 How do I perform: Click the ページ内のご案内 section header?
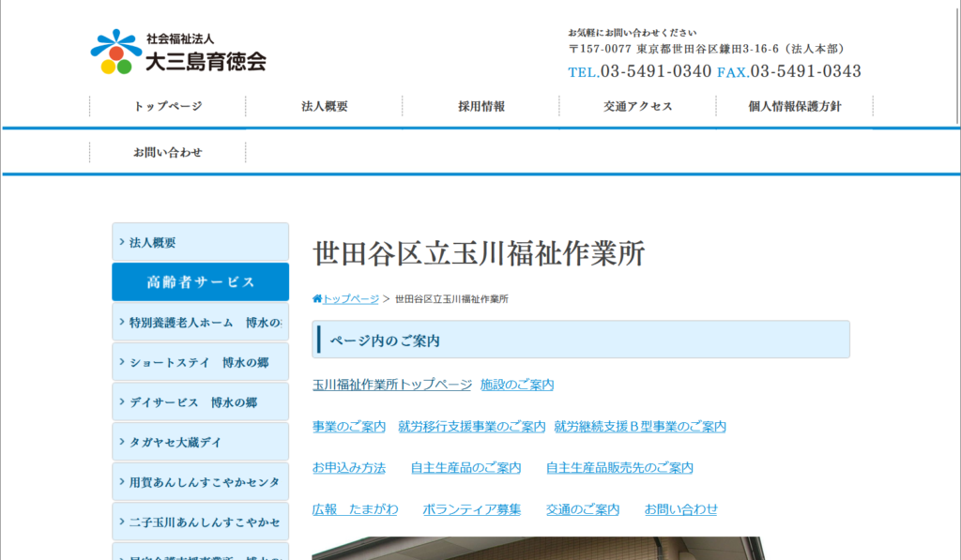click(580, 340)
